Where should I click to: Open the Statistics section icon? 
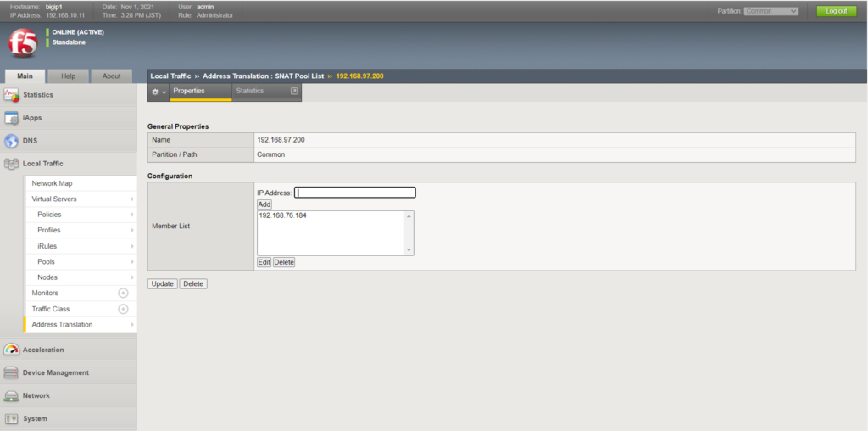[12, 95]
